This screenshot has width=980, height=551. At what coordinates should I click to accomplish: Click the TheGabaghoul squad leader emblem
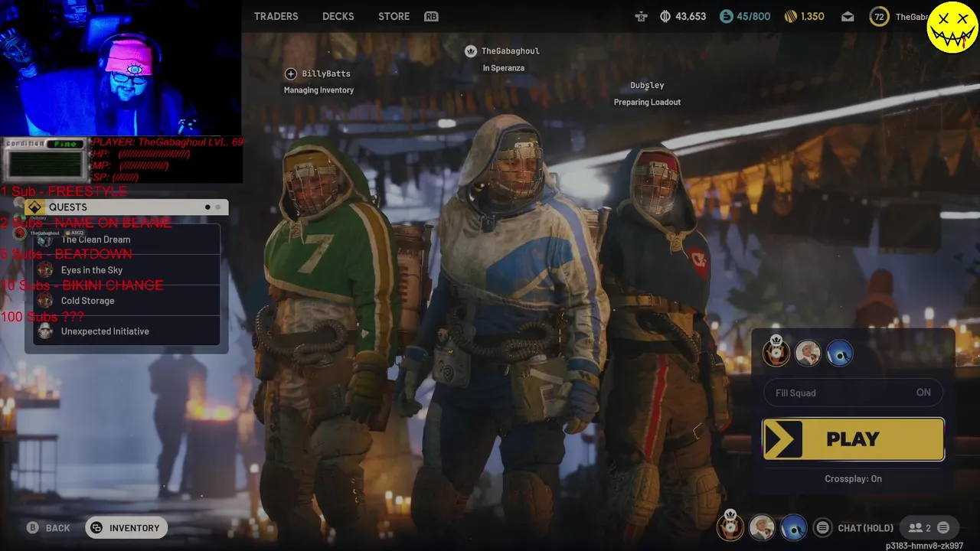click(x=471, y=51)
